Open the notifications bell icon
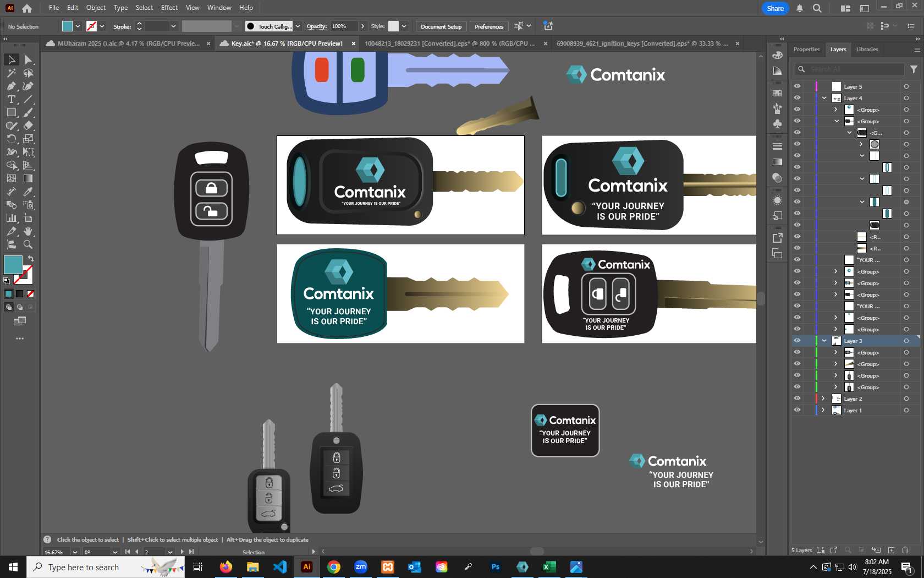This screenshot has height=578, width=924. 800,8
